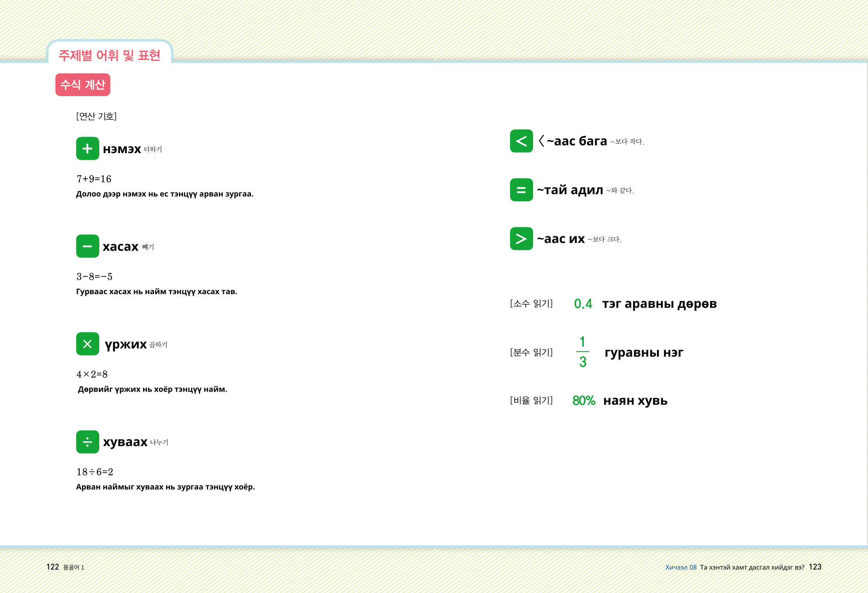Click the blue Хичээл 08 footer link
The height and width of the screenshot is (593, 868).
[681, 567]
